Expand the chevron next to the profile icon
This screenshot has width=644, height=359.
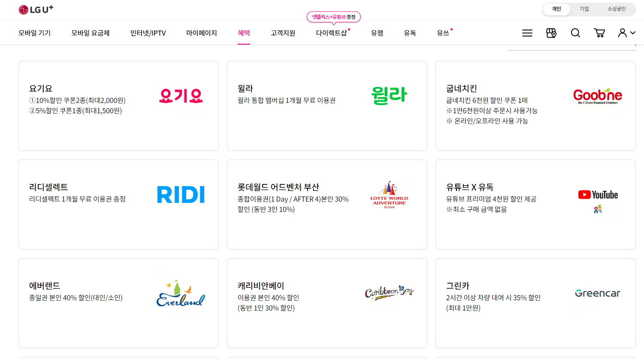632,33
